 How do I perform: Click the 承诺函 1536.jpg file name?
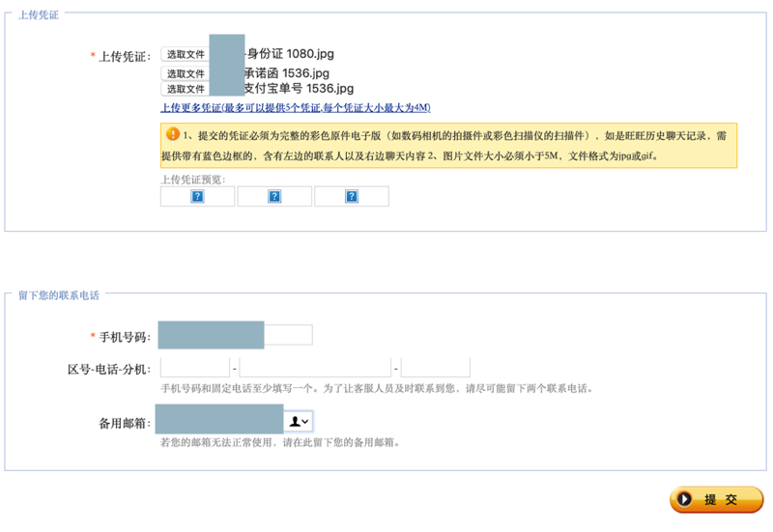coord(287,73)
